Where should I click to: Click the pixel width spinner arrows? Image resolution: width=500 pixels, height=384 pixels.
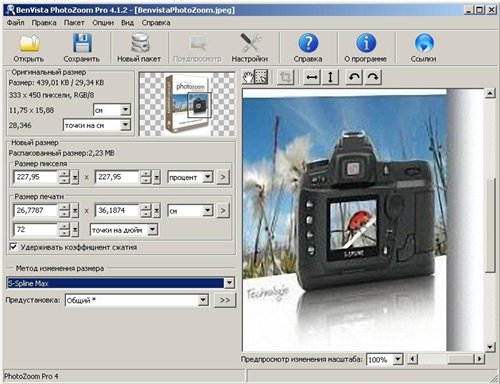pyautogui.click(x=65, y=177)
